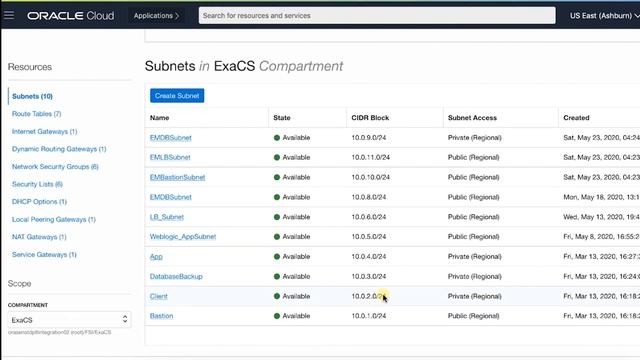Click the green status dot in Weblogic_AppSubnet row
This screenshot has height=360, width=640.
[x=277, y=237]
